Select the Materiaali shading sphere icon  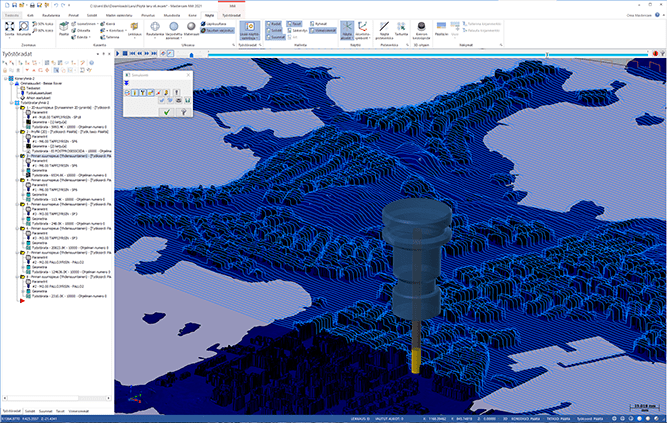[x=191, y=29]
